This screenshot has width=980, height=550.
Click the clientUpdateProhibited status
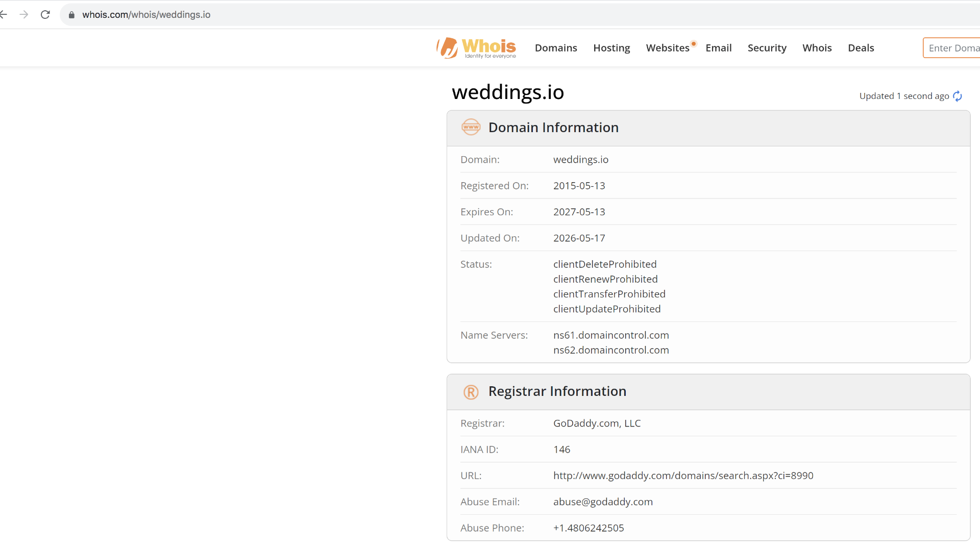[607, 309]
